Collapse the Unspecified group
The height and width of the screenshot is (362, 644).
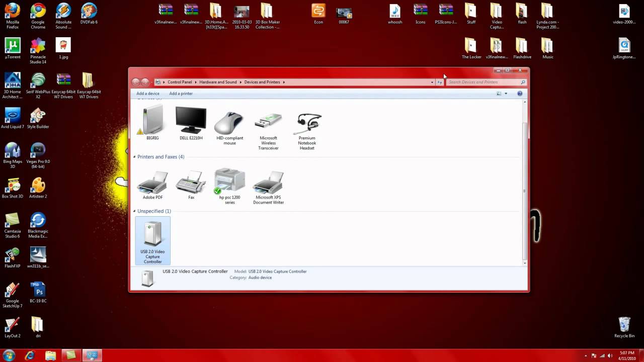pos(135,211)
